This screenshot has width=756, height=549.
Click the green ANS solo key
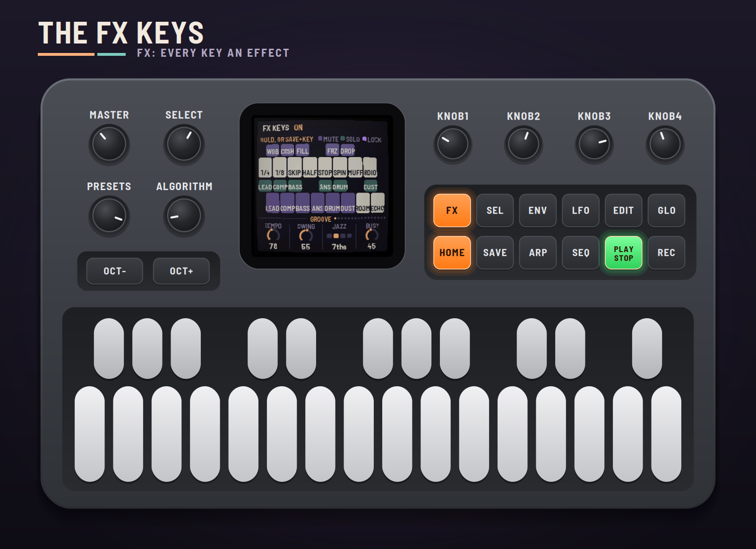[x=325, y=185]
